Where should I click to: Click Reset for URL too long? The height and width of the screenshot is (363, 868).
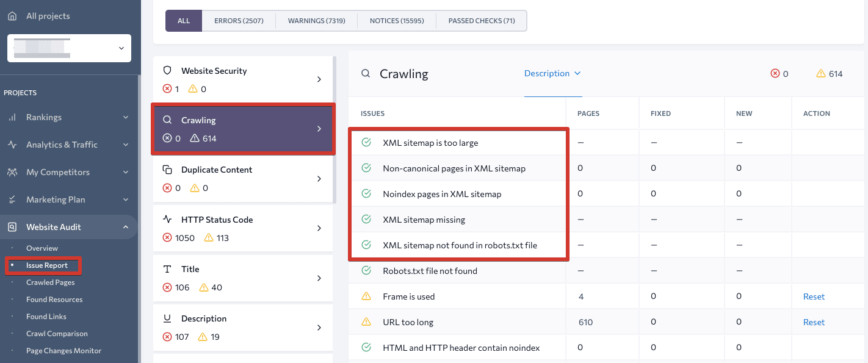pos(814,322)
